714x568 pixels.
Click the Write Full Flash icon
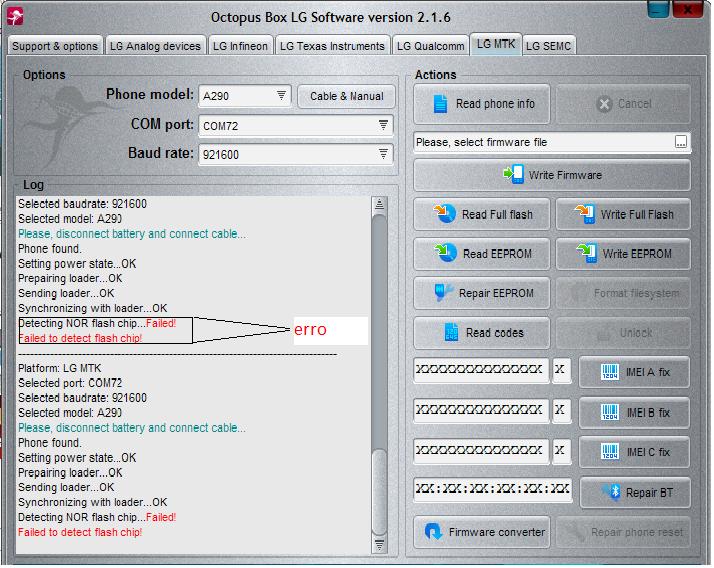(585, 214)
